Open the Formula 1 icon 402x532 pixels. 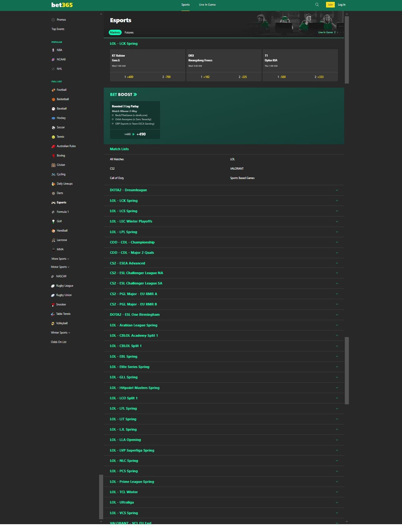pyautogui.click(x=53, y=212)
